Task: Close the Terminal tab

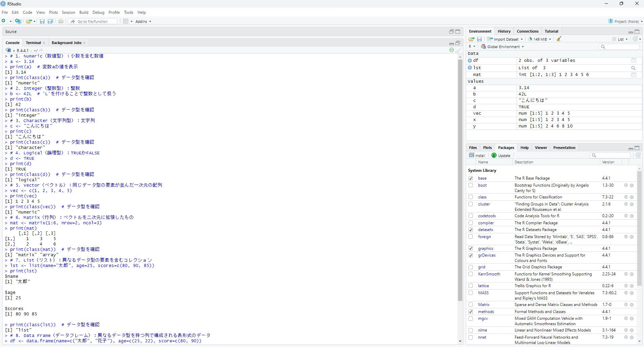Action: coord(44,43)
